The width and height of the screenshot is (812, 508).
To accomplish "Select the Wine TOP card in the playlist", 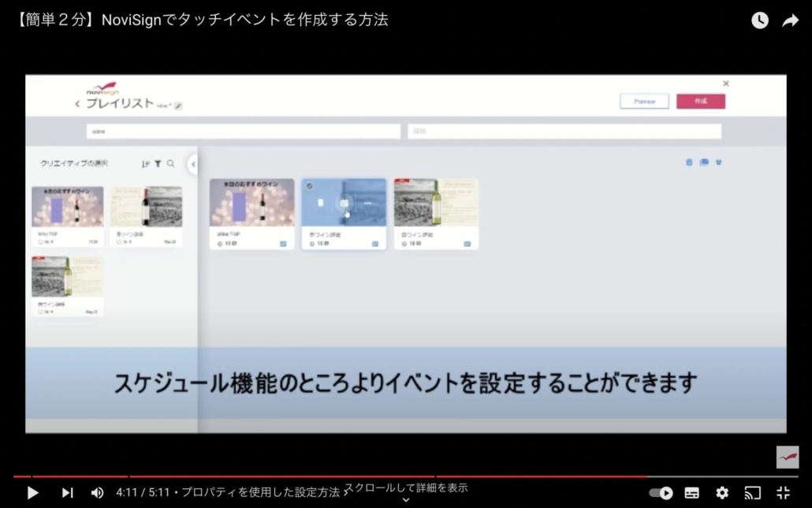I will point(251,214).
